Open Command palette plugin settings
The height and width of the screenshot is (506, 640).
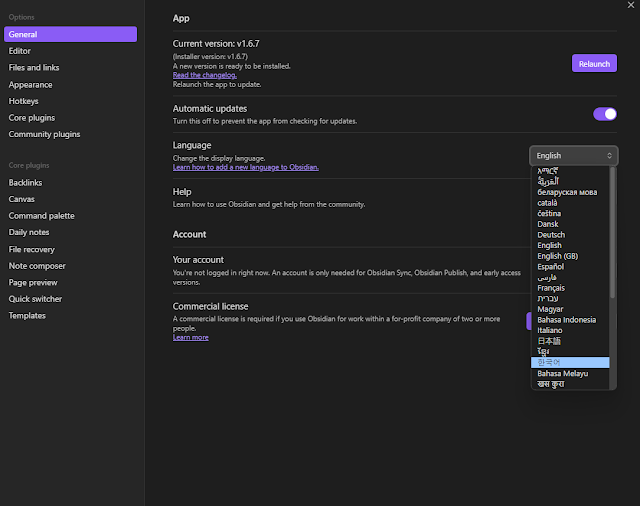point(42,215)
